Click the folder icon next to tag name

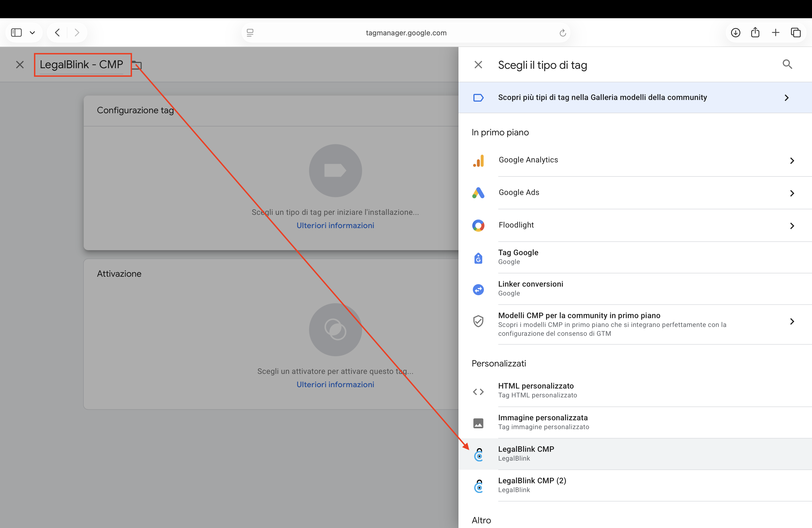click(x=137, y=65)
